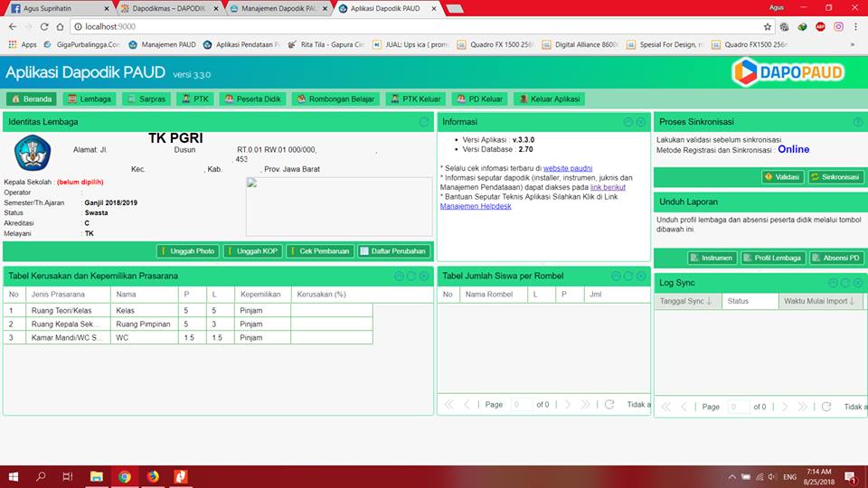Click page number field in Rombel table

[522, 405]
